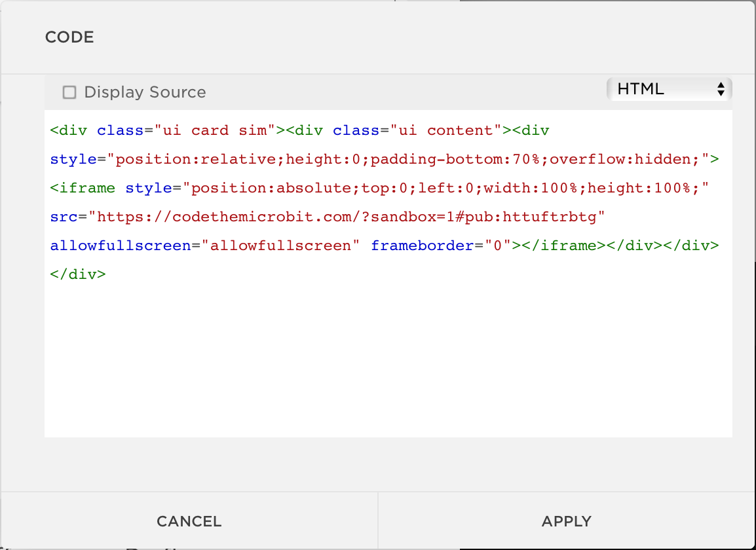This screenshot has width=756, height=550.
Task: Click the final closing div tag line
Action: tap(77, 274)
